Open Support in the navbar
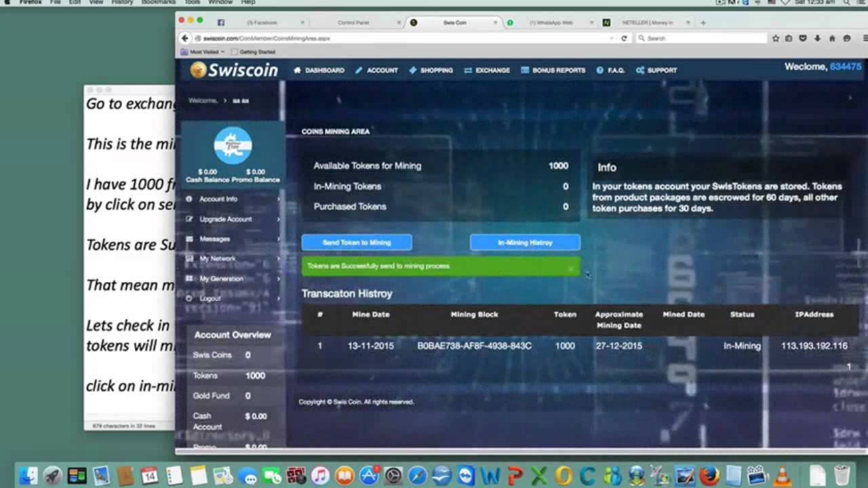This screenshot has width=868, height=488. coord(656,70)
